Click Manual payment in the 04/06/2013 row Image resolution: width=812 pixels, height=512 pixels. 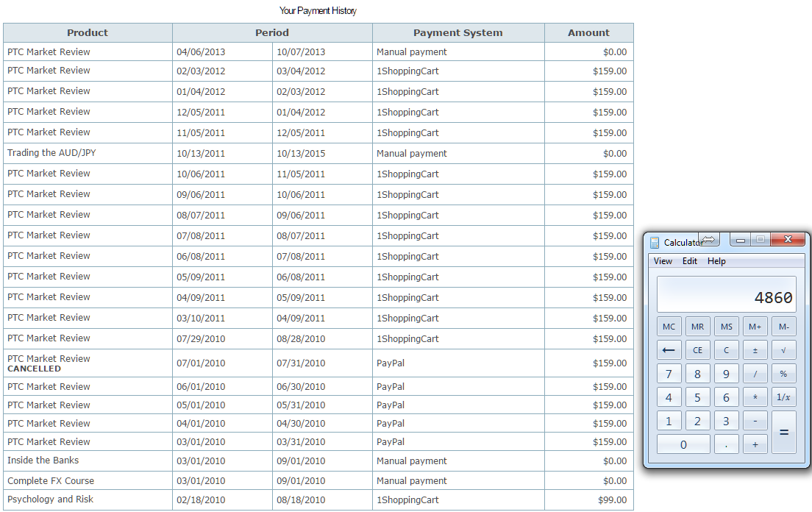click(x=412, y=51)
